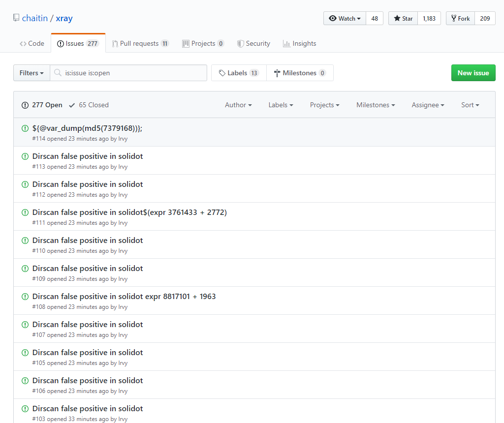Image resolution: width=504 pixels, height=423 pixels.
Task: Open the Security tab
Action: [253, 43]
